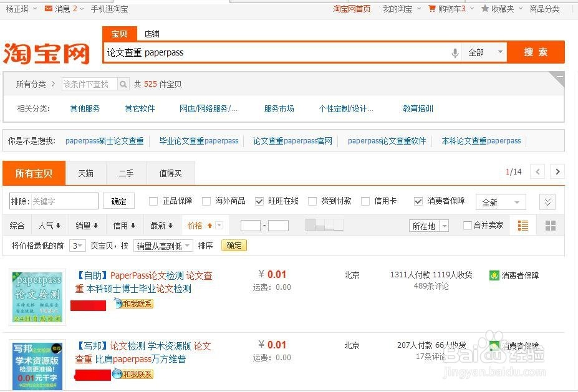Click maximum price input box
This screenshot has width=578, height=392.
tap(278, 226)
